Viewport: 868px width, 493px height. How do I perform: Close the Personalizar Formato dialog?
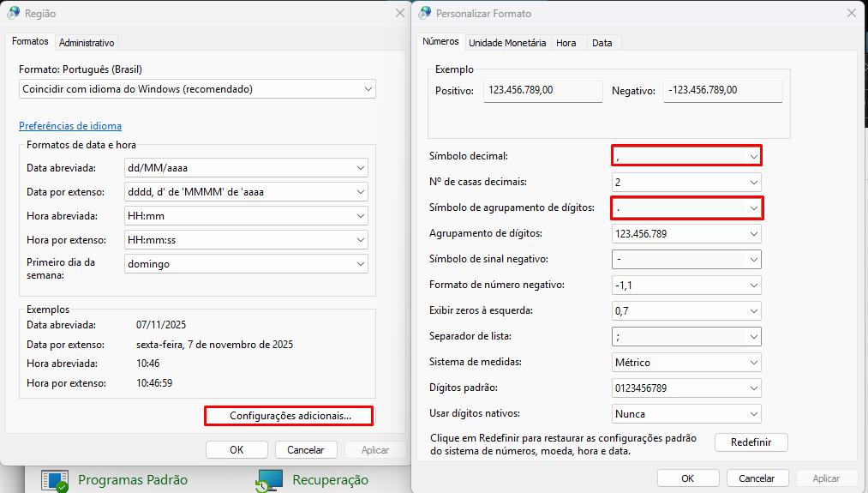850,13
